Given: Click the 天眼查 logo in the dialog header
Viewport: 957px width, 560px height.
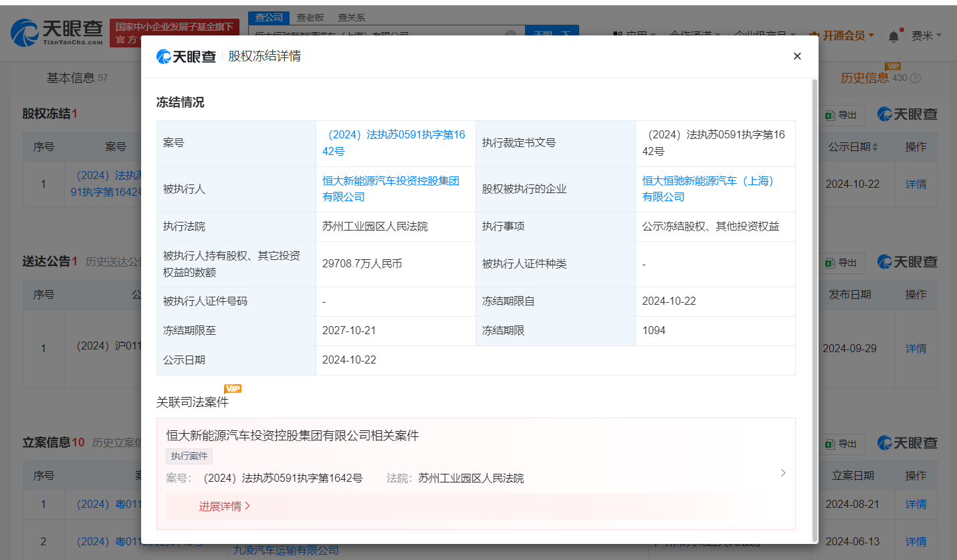Looking at the screenshot, I should click(186, 56).
